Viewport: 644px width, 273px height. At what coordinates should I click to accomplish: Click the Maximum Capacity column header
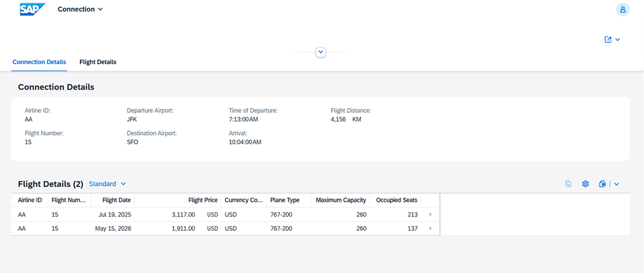pyautogui.click(x=341, y=200)
